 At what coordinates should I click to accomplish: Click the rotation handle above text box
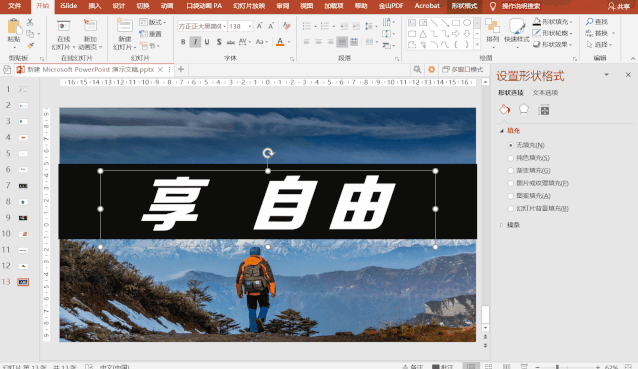268,153
